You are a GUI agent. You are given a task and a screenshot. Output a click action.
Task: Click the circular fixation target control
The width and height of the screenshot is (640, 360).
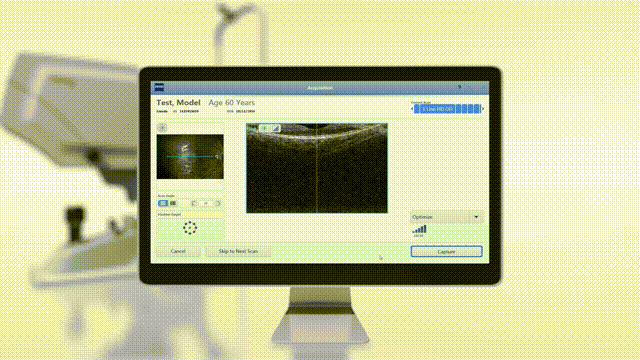pos(190,228)
